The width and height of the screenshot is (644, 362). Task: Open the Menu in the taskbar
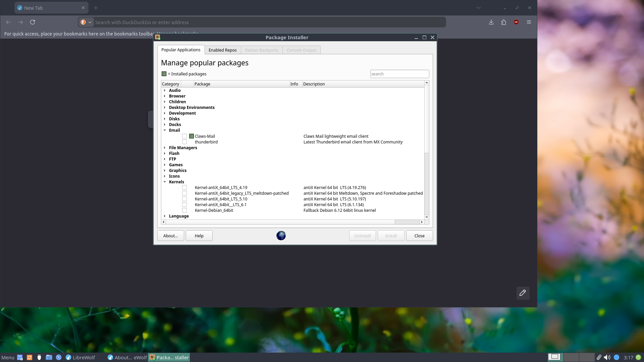pyautogui.click(x=8, y=357)
